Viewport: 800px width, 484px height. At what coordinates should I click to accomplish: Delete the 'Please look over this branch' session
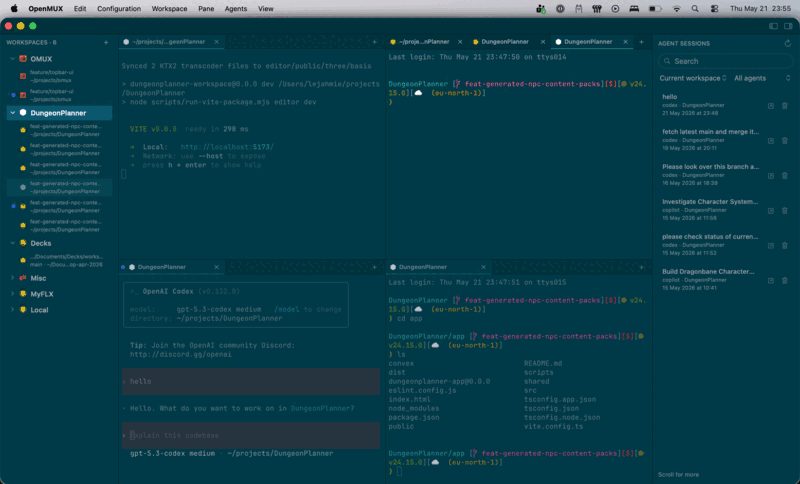tap(785, 175)
